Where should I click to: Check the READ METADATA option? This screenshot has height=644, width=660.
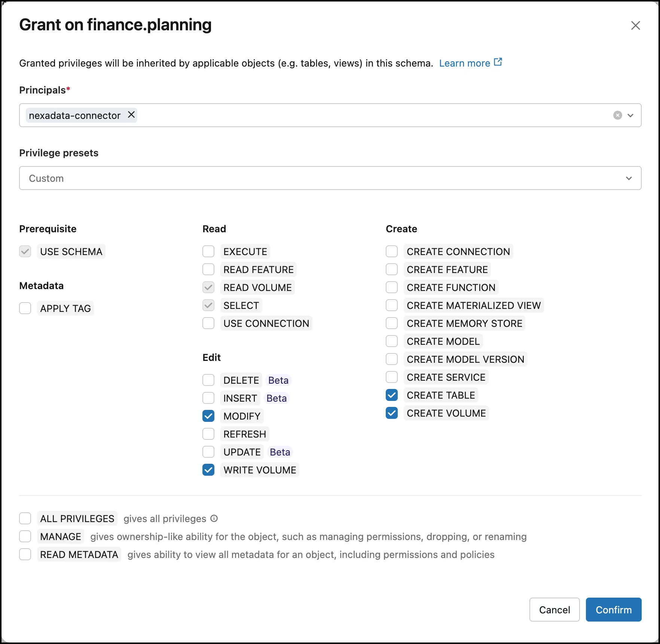pyautogui.click(x=25, y=554)
